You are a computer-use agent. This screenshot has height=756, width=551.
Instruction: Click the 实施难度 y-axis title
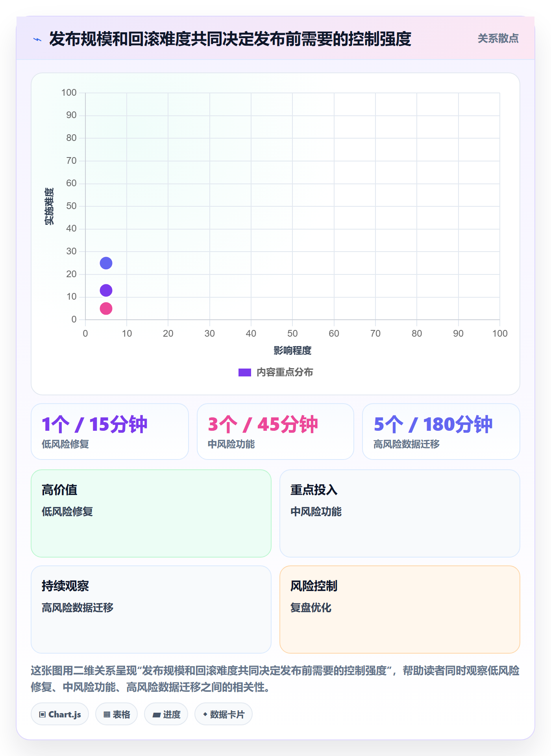(x=49, y=206)
